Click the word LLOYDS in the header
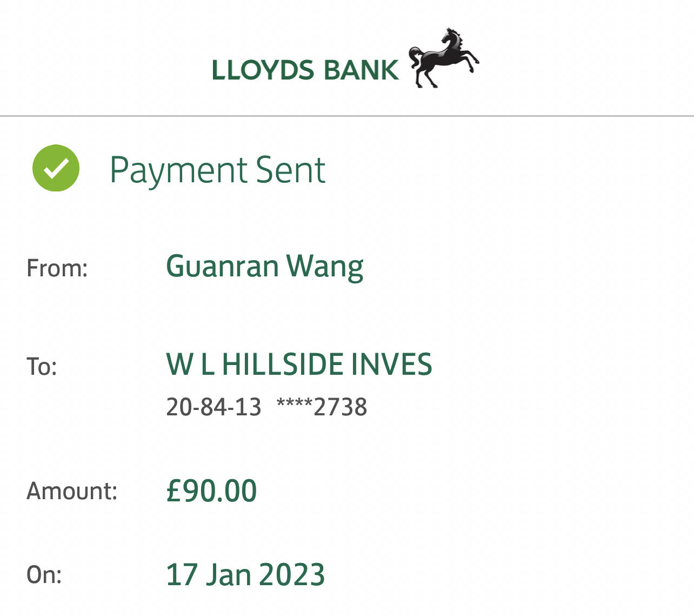The image size is (694, 616). click(263, 70)
